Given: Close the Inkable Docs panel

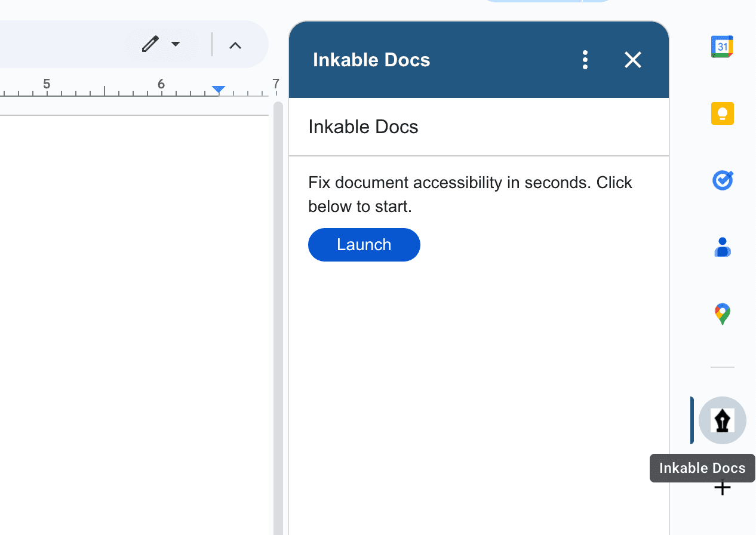Looking at the screenshot, I should pyautogui.click(x=632, y=60).
